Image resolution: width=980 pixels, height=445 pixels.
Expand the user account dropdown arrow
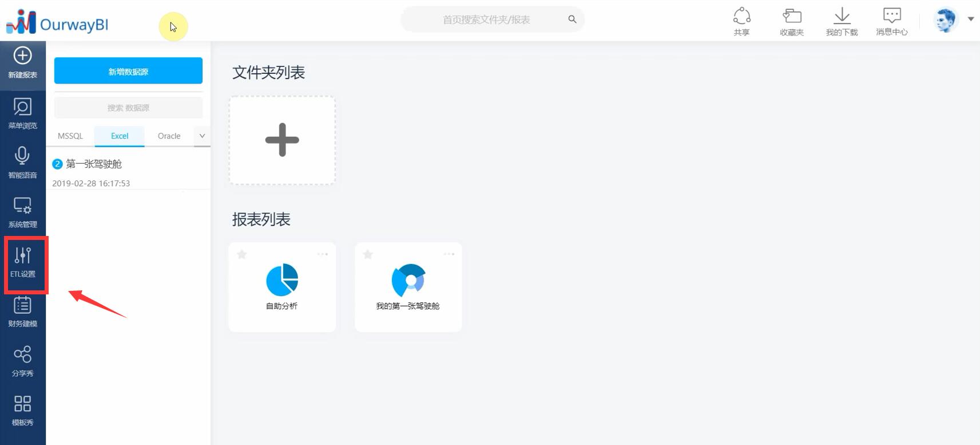[971, 19]
